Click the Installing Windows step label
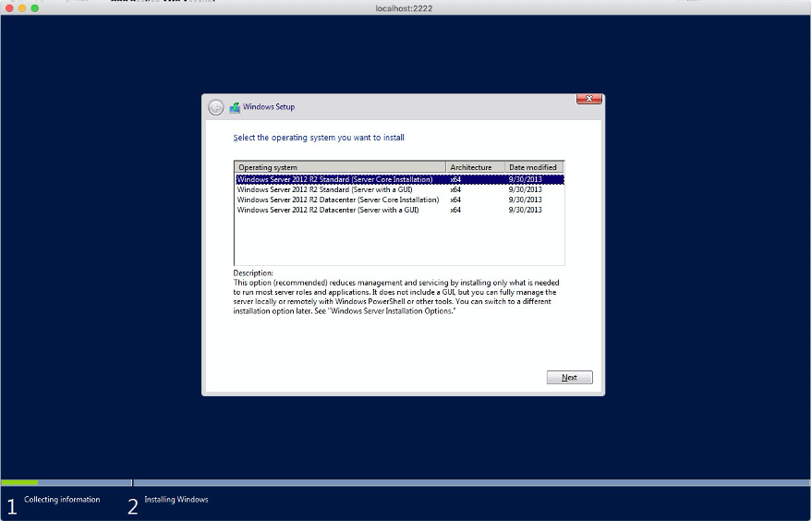This screenshot has height=521, width=812. pos(176,499)
